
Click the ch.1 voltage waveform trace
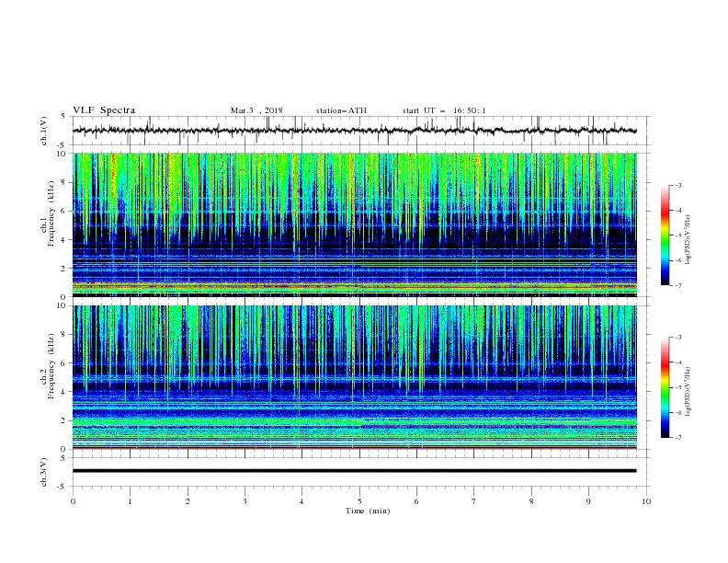(x=354, y=131)
